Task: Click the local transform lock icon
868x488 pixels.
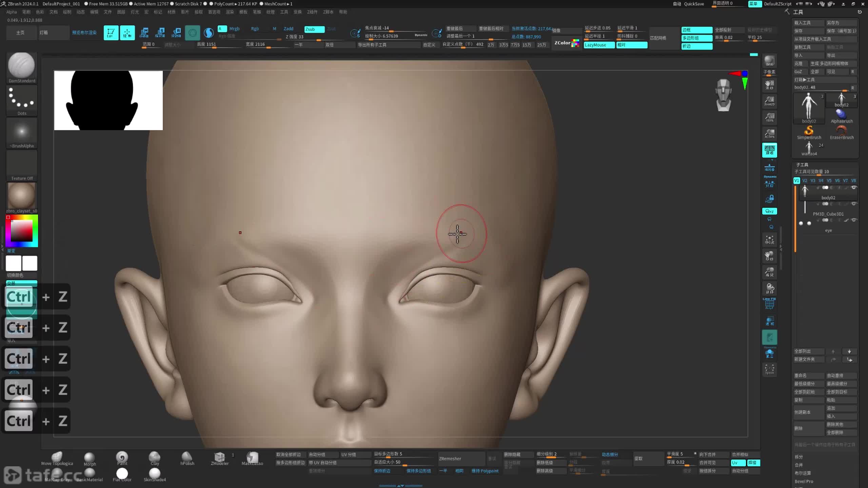Action: tap(769, 199)
